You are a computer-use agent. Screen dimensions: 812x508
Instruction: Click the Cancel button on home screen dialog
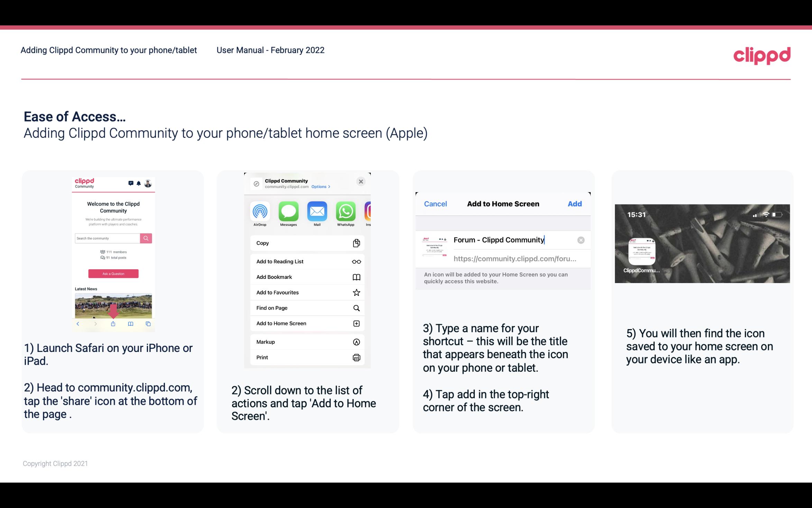coord(435,204)
